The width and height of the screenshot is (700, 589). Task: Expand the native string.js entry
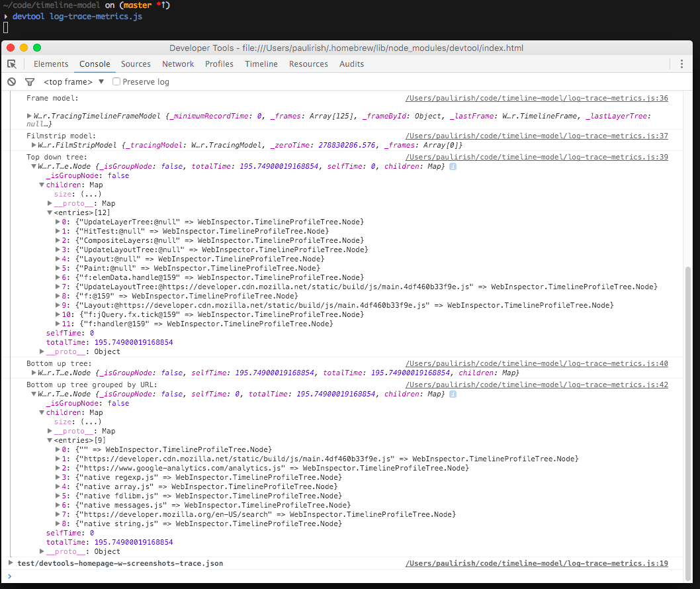tap(58, 523)
